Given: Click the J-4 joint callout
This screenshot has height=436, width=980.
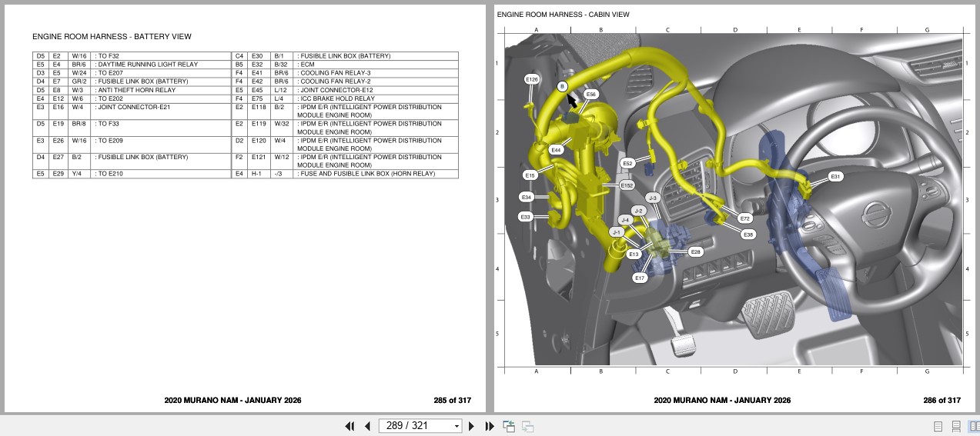Looking at the screenshot, I should [625, 220].
